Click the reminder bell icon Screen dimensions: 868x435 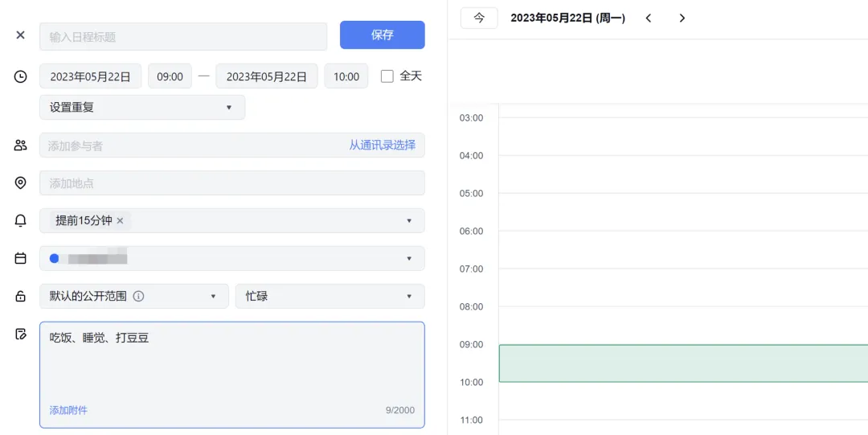click(21, 221)
